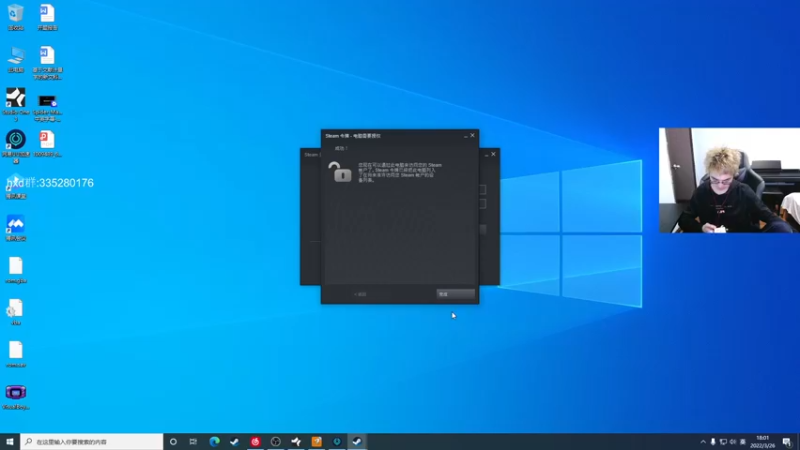Open the pinned Steam icon next to Edge
Image resolution: width=800 pixels, height=450 pixels.
pyautogui.click(x=235, y=442)
